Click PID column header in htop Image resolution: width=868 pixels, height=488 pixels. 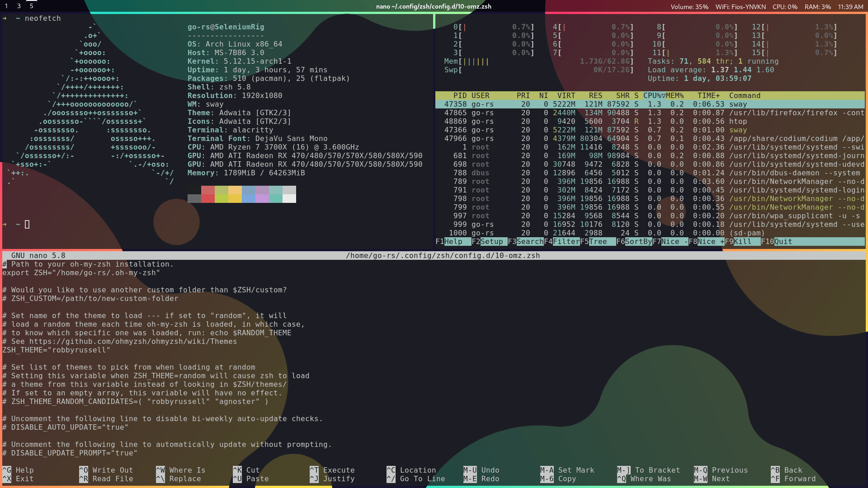coord(460,96)
